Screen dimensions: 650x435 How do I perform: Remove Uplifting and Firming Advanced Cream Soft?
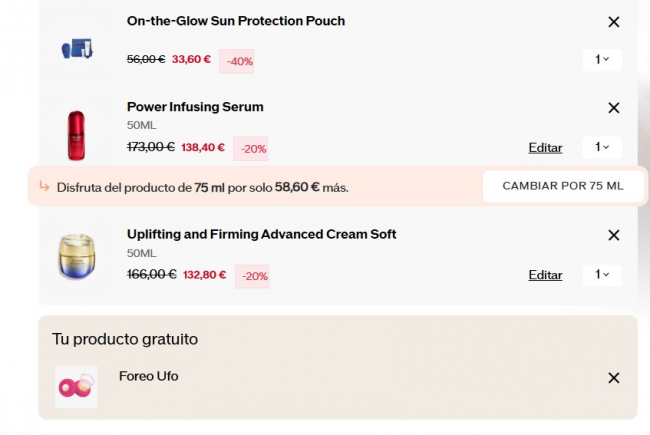pos(614,235)
